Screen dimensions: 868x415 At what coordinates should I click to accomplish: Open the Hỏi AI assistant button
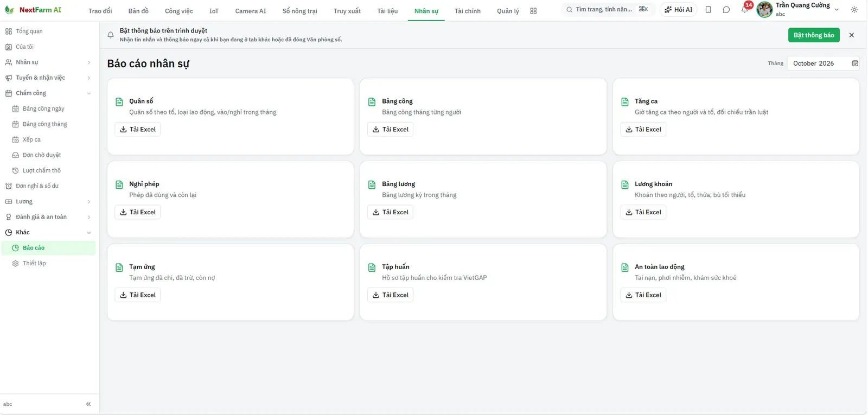click(679, 10)
